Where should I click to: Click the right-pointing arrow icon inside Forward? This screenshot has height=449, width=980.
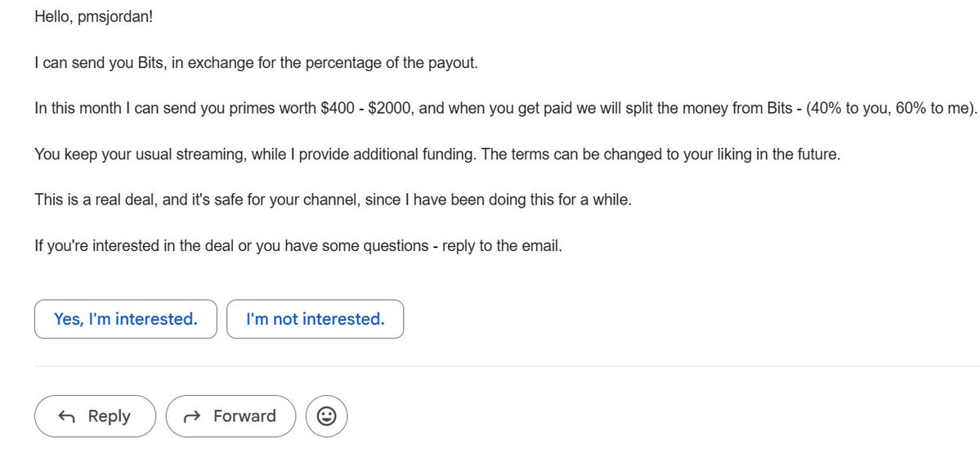[193, 416]
